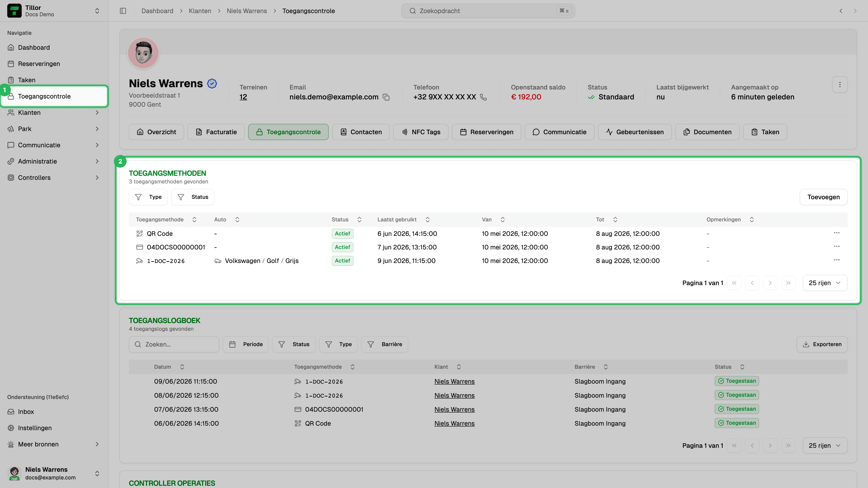Sort by Toegangsmethode column in methods table
Image resolution: width=868 pixels, height=488 pixels.
tap(194, 220)
